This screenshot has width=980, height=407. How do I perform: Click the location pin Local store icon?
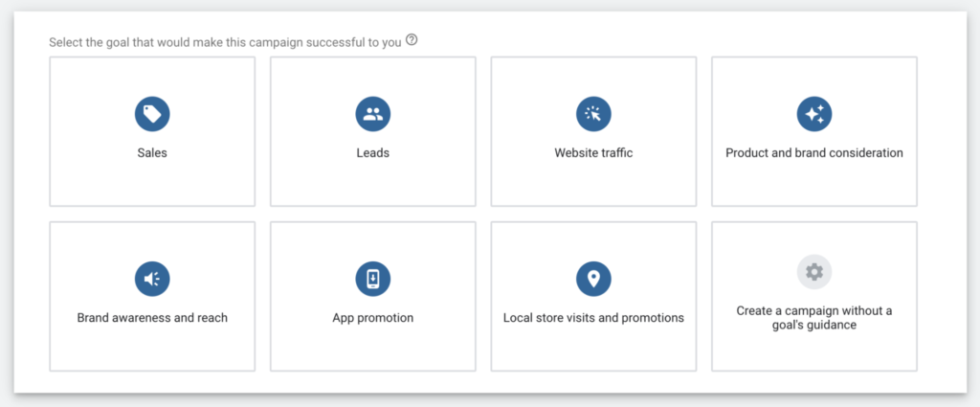pos(593,279)
